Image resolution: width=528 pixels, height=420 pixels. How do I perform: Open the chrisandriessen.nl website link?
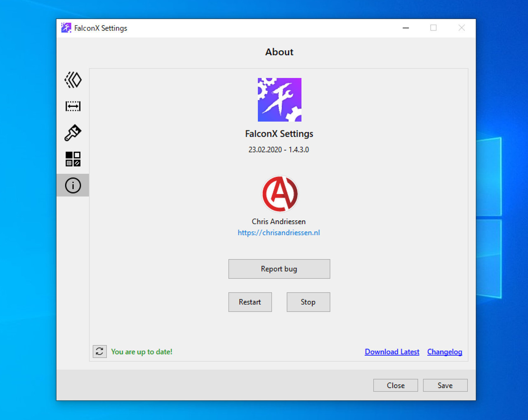278,233
